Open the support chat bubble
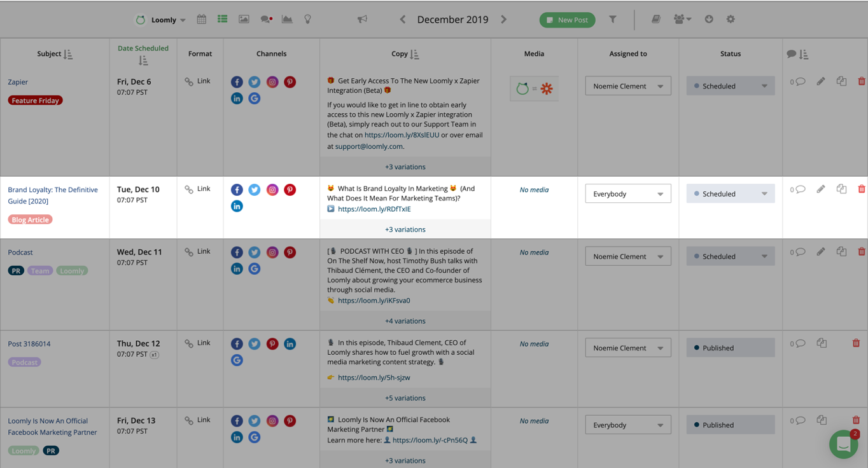Image resolution: width=868 pixels, height=468 pixels. pyautogui.click(x=844, y=444)
